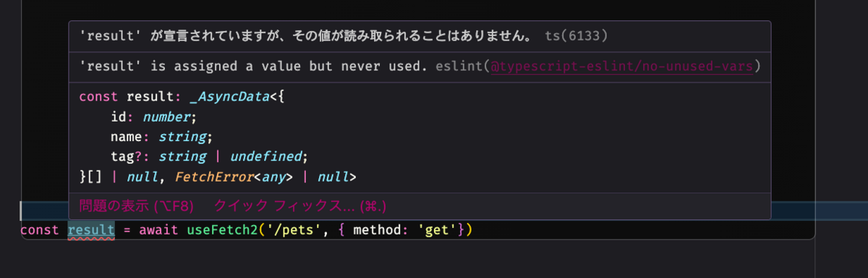Screen dimensions: 868x278
Task: Open クイック フィックス... (⌘.) action
Action: point(300,206)
